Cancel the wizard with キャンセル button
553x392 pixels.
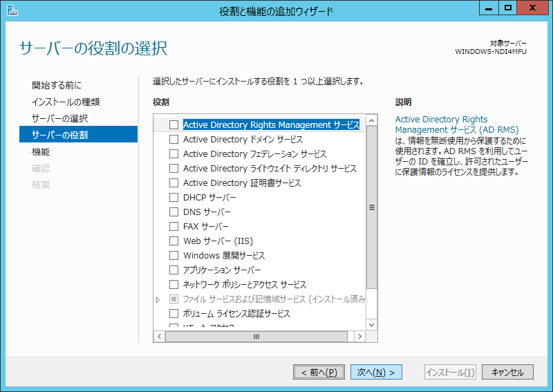tap(507, 373)
